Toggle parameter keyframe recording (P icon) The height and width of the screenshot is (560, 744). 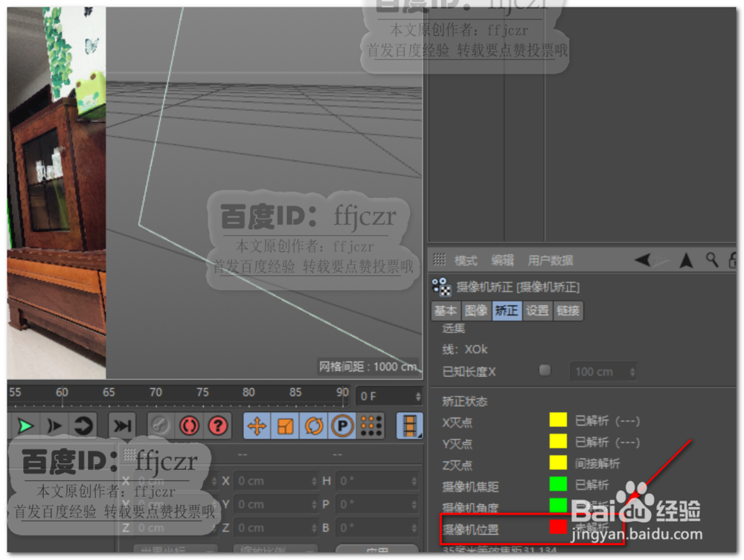pyautogui.click(x=342, y=426)
